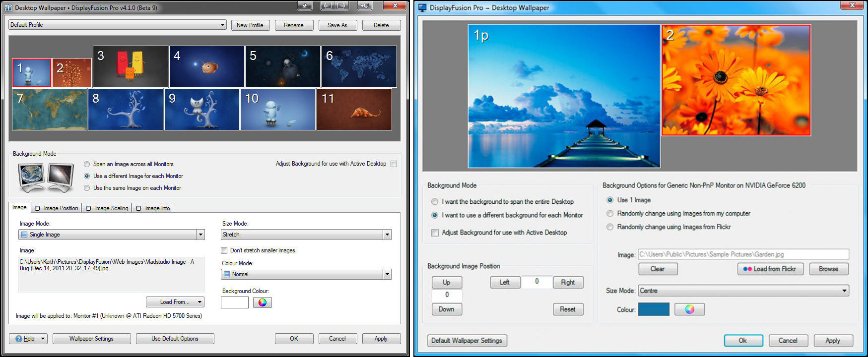Open the Load From... dropdown button
Viewport: 868px width, 357px height.
175,302
